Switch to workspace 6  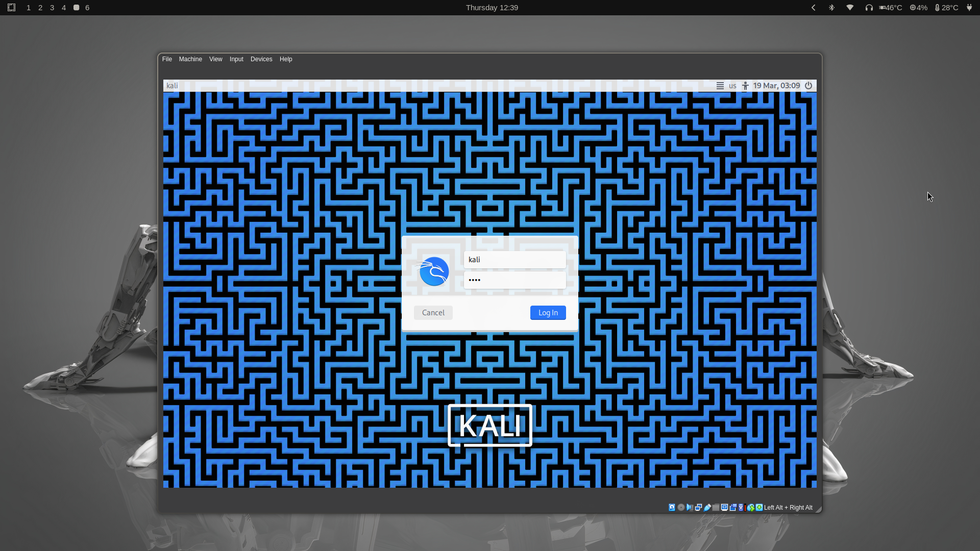[x=87, y=8]
